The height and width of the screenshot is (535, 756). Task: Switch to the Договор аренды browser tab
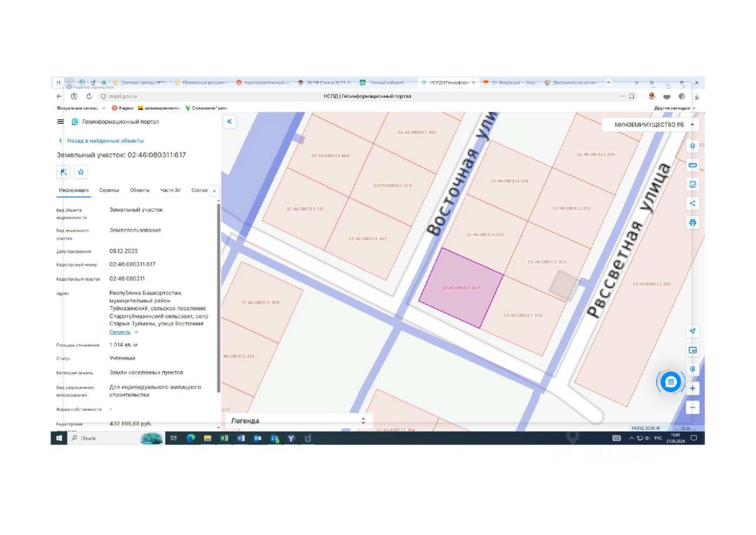(140, 83)
